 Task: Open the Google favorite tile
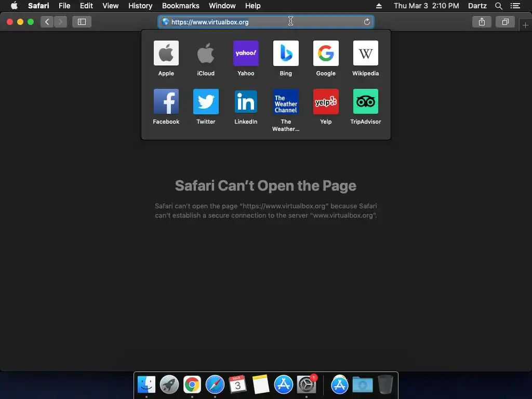(326, 54)
